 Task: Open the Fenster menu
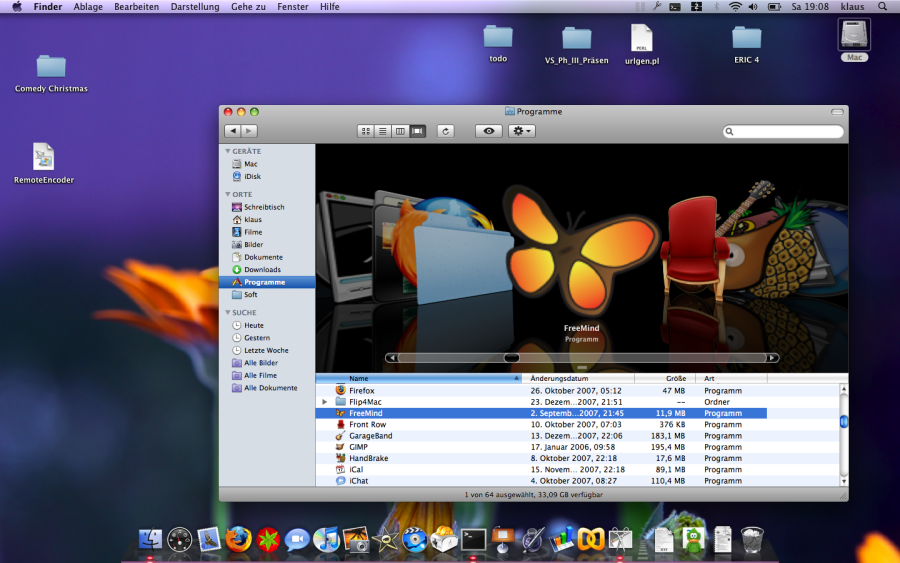click(293, 7)
